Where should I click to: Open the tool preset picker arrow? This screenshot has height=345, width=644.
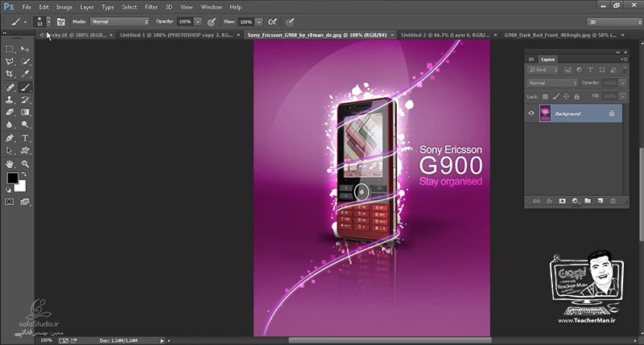pyautogui.click(x=25, y=23)
